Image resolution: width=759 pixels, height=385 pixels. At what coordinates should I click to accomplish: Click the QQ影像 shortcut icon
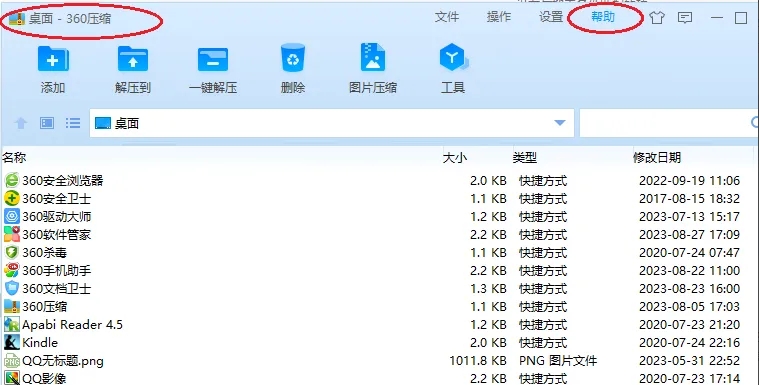click(12, 378)
